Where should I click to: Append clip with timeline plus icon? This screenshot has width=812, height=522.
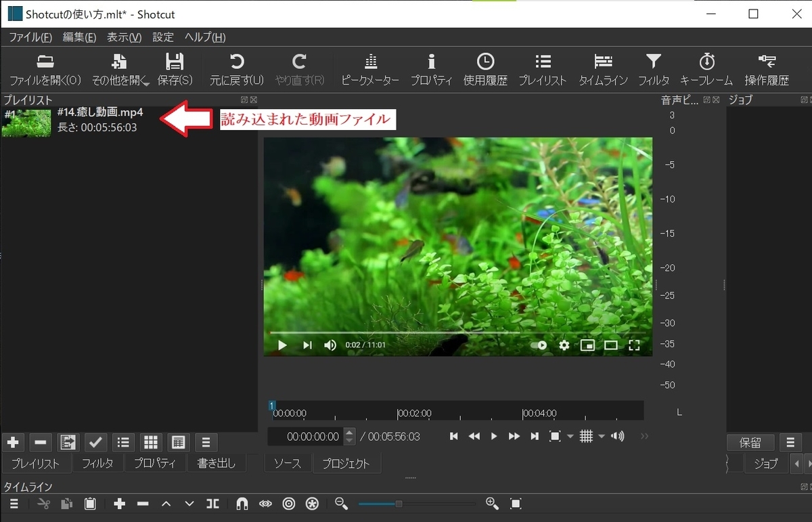click(x=120, y=504)
